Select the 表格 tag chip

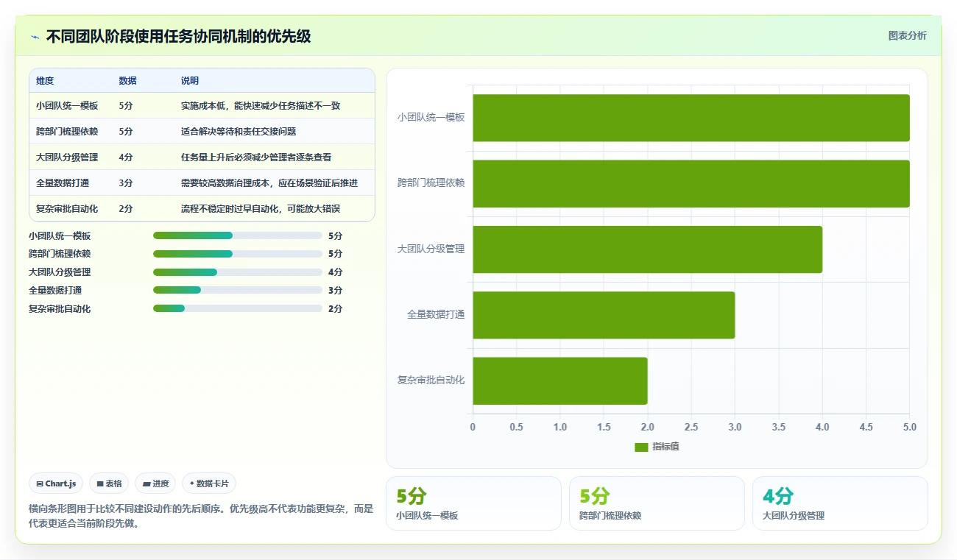pos(109,483)
